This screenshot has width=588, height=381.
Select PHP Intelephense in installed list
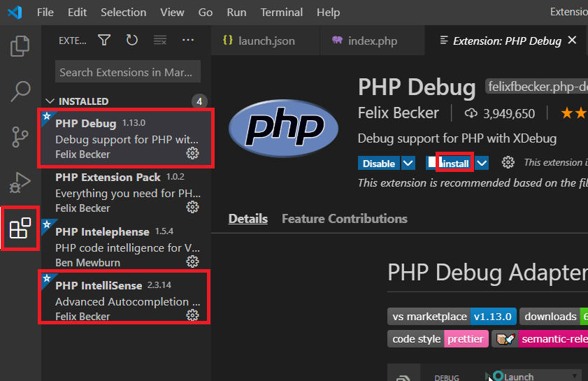click(x=126, y=246)
